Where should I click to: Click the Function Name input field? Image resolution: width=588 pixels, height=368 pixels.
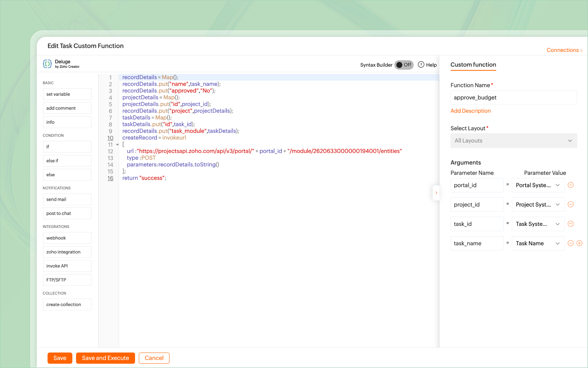(514, 98)
